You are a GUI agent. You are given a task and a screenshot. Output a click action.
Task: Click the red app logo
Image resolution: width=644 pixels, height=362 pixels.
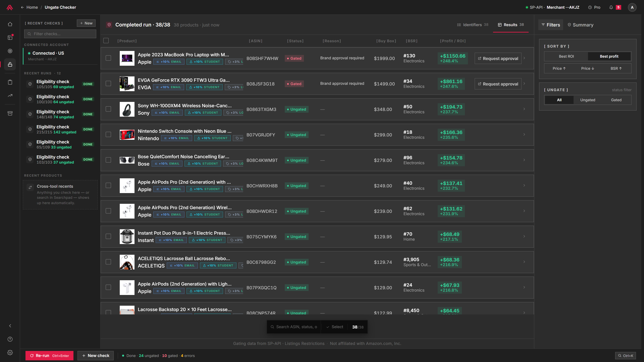pos(10,7)
